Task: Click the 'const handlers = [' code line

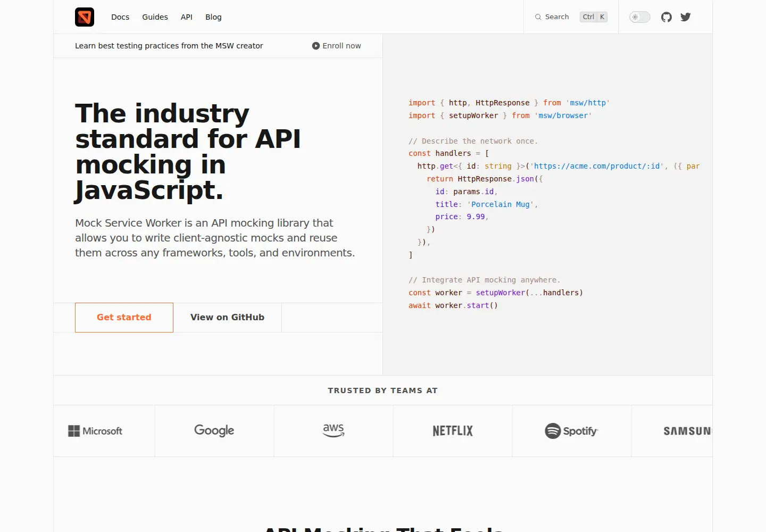Action: pos(449,153)
